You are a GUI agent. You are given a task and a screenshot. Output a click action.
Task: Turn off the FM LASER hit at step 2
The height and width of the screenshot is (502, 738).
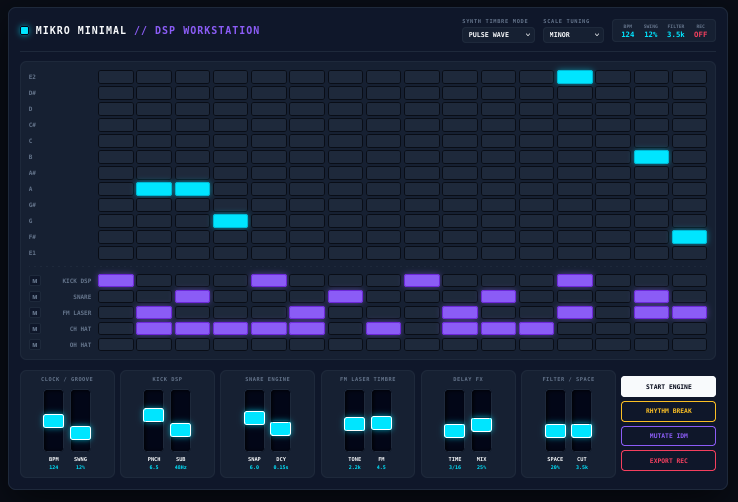(154, 313)
